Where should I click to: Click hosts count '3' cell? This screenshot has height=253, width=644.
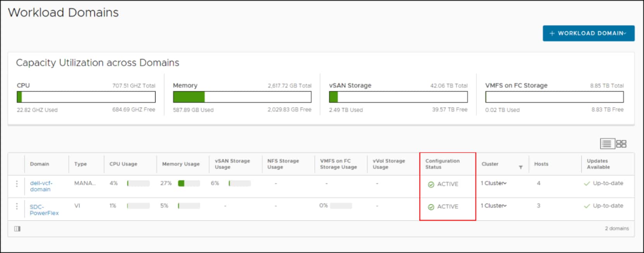[538, 205]
